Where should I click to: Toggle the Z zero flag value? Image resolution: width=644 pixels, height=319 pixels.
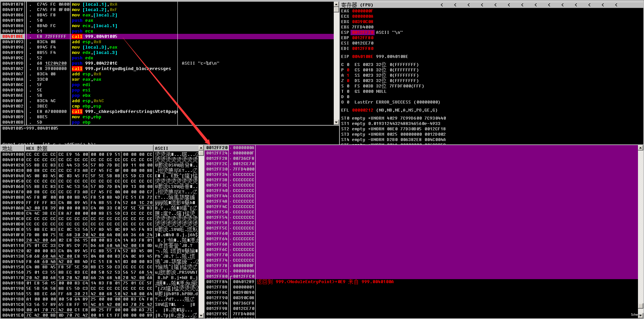point(348,81)
